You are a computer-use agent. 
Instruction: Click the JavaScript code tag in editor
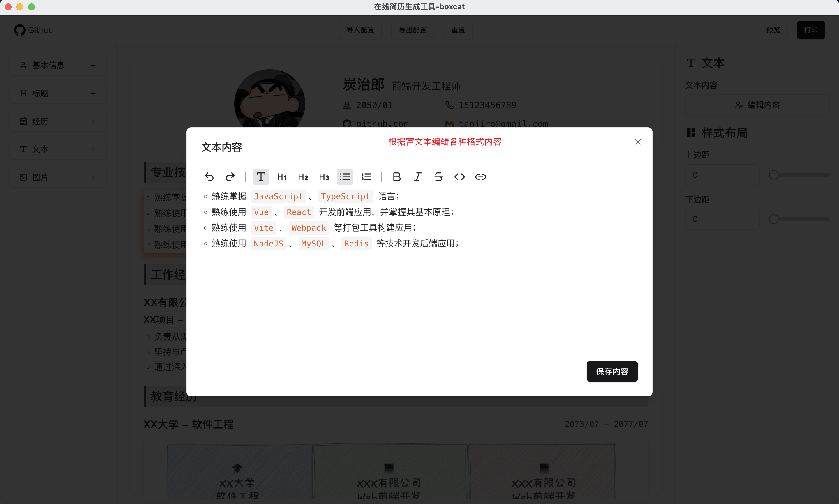pos(279,197)
